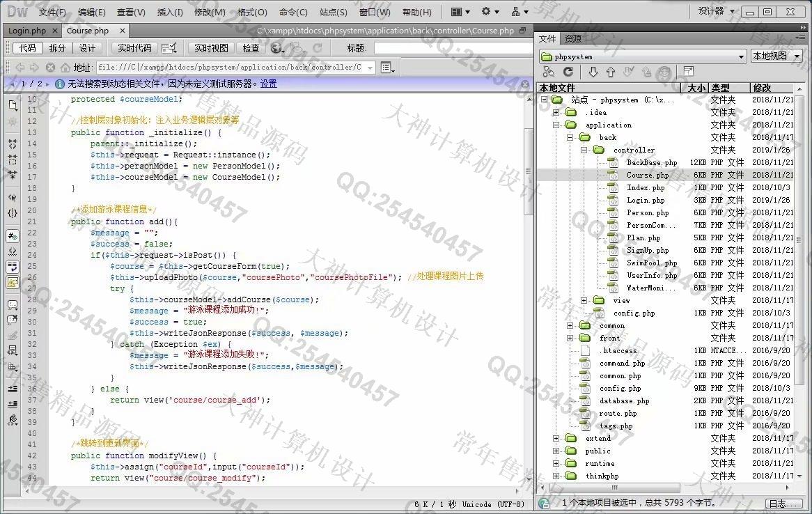The width and height of the screenshot is (812, 514).
Task: Remove comment icon in coding toolbar
Action: (13, 320)
